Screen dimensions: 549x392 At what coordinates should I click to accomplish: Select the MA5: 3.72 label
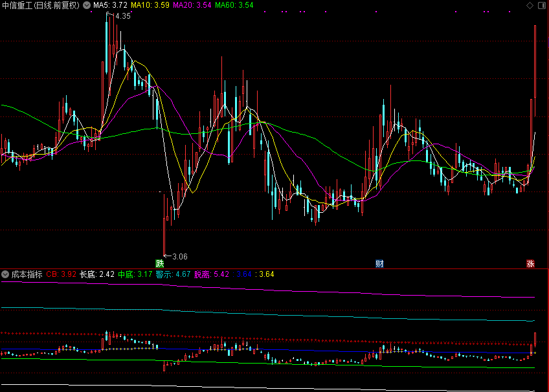pyautogui.click(x=110, y=5)
